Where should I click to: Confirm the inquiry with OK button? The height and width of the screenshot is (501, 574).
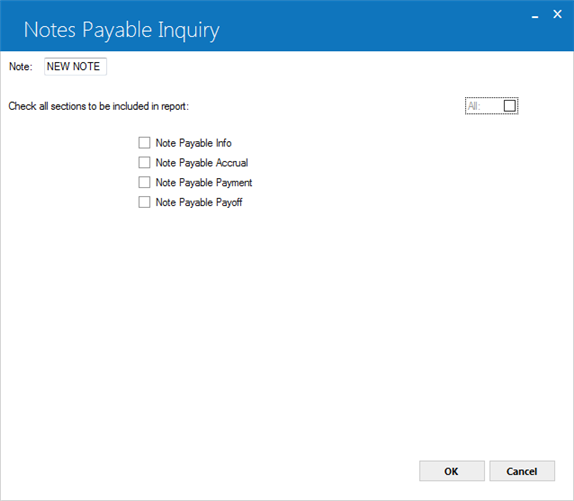pyautogui.click(x=452, y=471)
